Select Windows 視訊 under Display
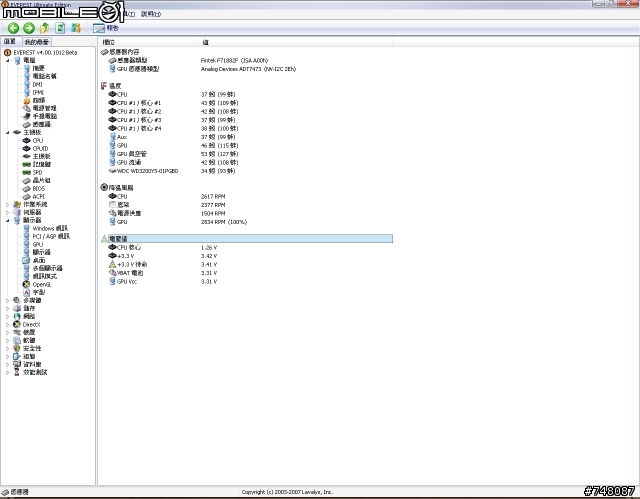Screen dimensions: 640x499 (x=50, y=228)
